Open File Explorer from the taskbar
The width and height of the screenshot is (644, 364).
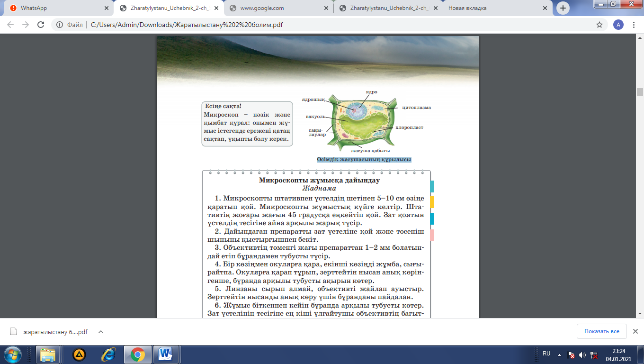tap(48, 354)
